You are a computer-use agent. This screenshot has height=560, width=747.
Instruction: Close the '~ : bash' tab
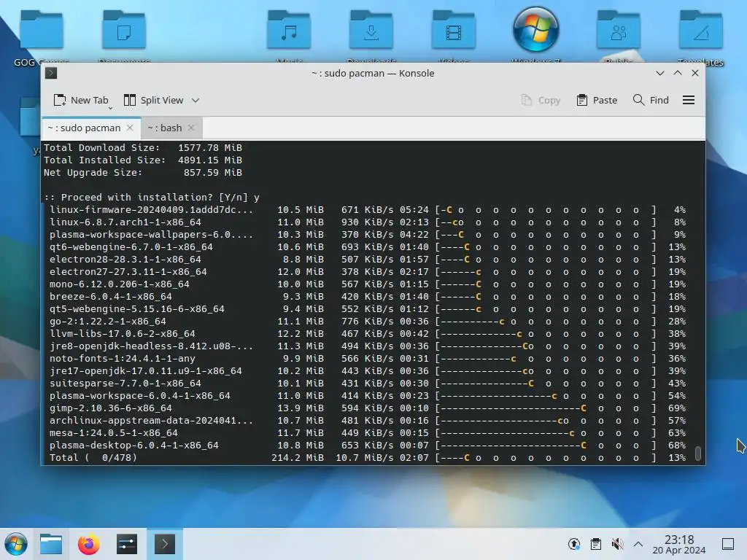point(191,128)
